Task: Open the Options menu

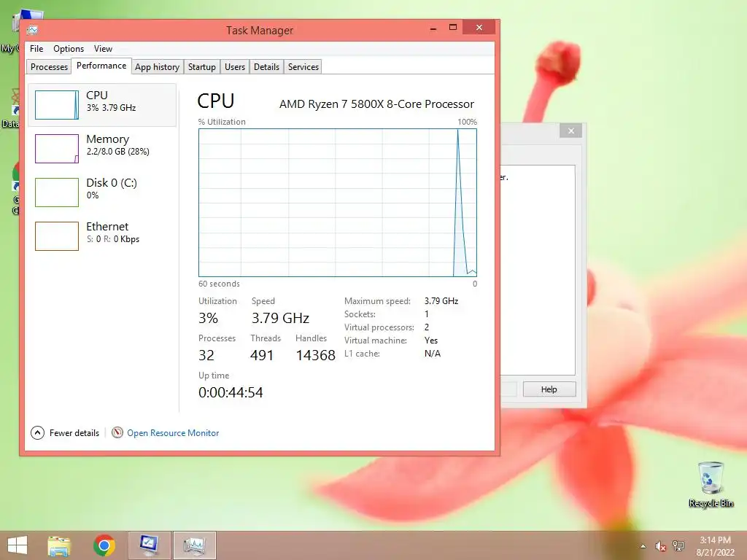Action: (x=68, y=49)
